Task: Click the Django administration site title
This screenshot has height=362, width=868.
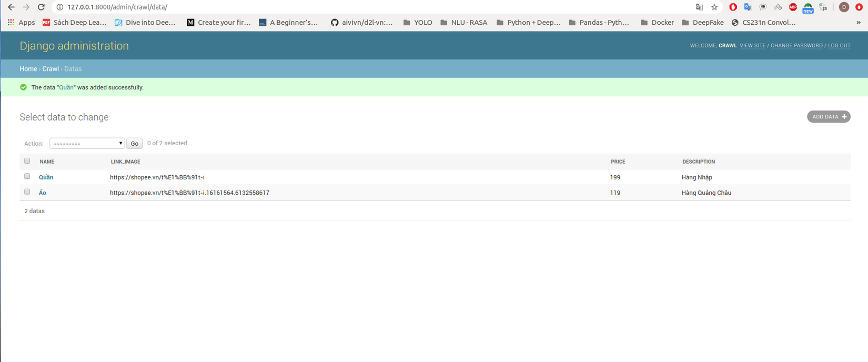Action: coord(74,46)
